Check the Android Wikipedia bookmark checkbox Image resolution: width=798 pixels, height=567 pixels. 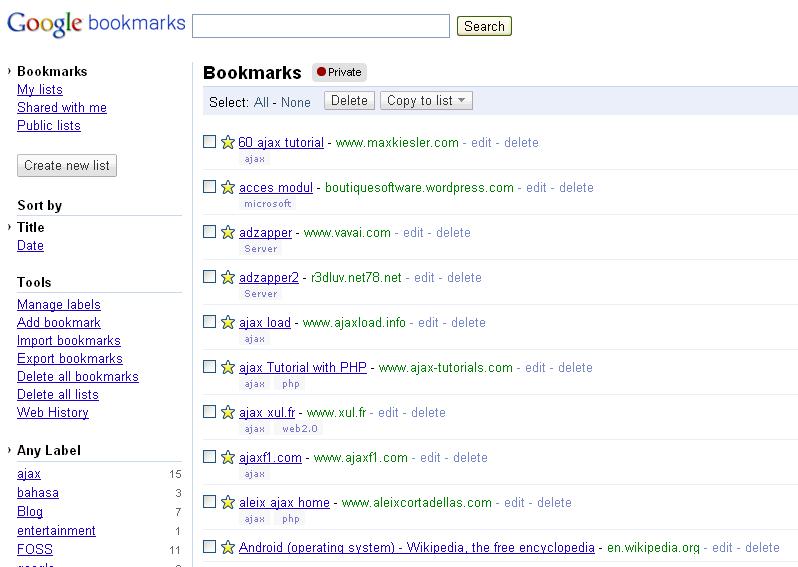click(x=209, y=547)
